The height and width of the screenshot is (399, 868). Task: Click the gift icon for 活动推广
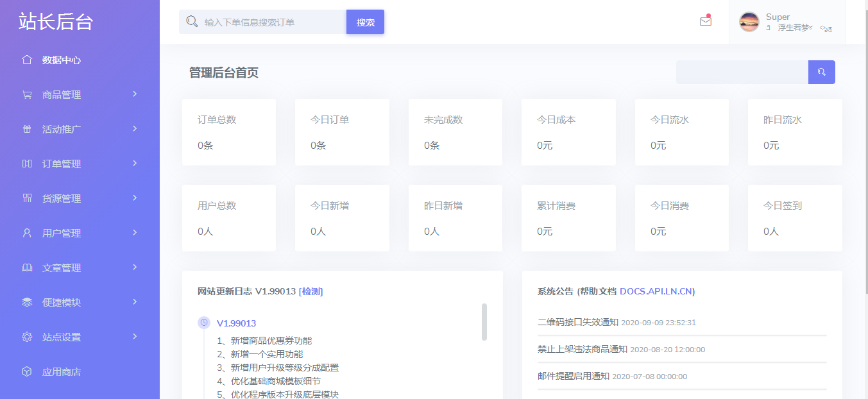click(27, 129)
